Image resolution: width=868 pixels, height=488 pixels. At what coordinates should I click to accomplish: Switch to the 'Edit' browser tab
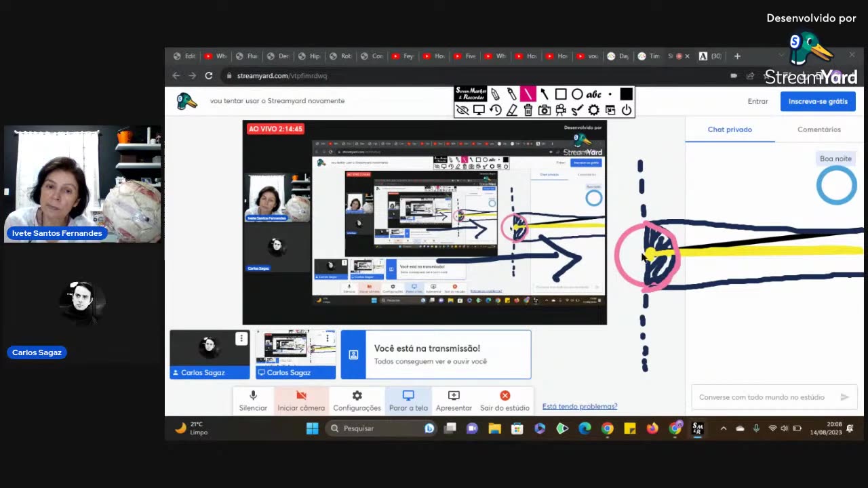[184, 56]
